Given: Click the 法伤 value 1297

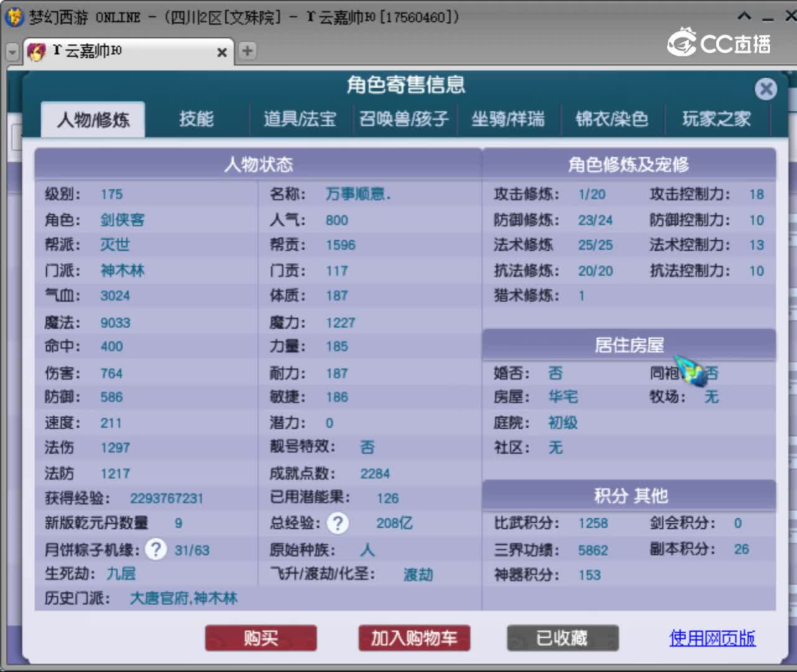Looking at the screenshot, I should (115, 447).
